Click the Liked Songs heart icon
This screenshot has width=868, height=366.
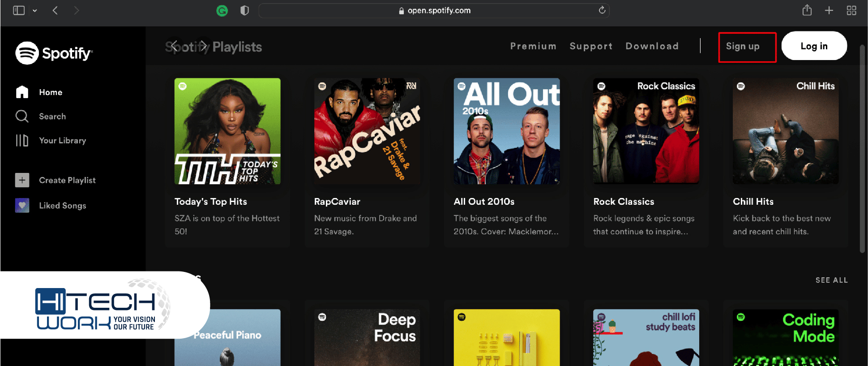[x=22, y=206]
